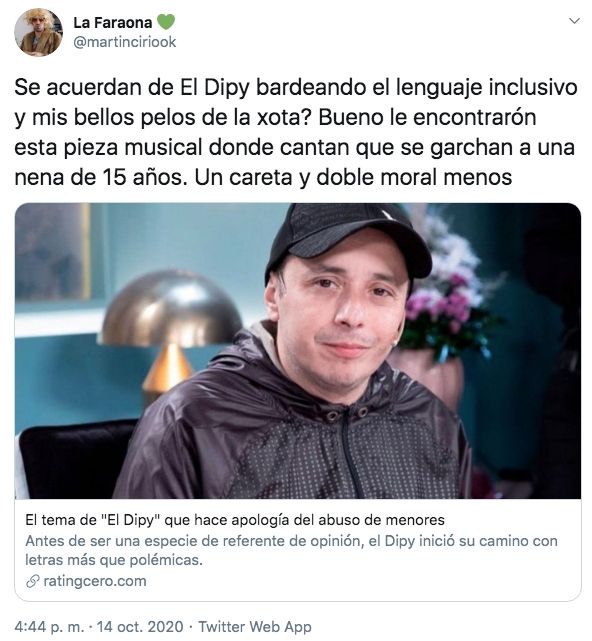This screenshot has width=592, height=641.
Task: Click the jacket zipper in the photo
Action: point(352,454)
